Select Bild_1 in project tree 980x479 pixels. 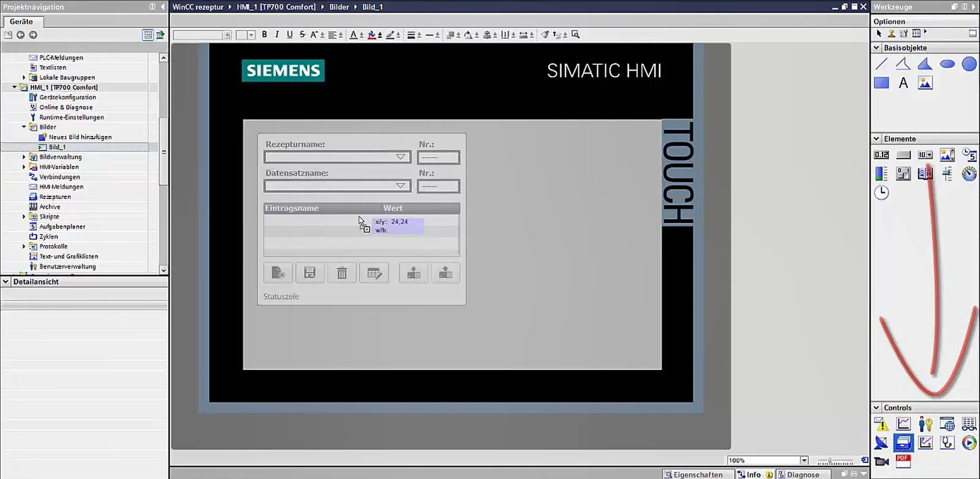coord(57,147)
